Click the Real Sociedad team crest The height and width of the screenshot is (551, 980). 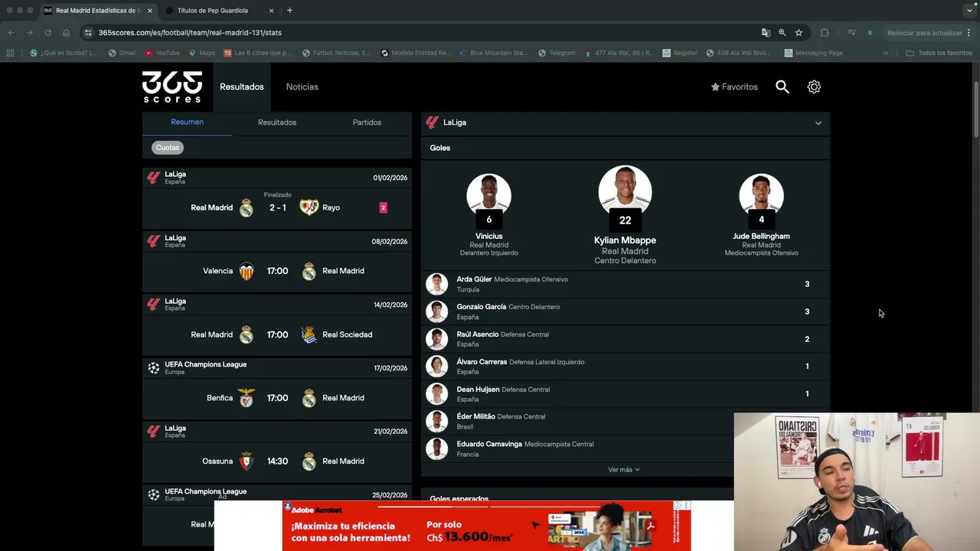coord(309,334)
